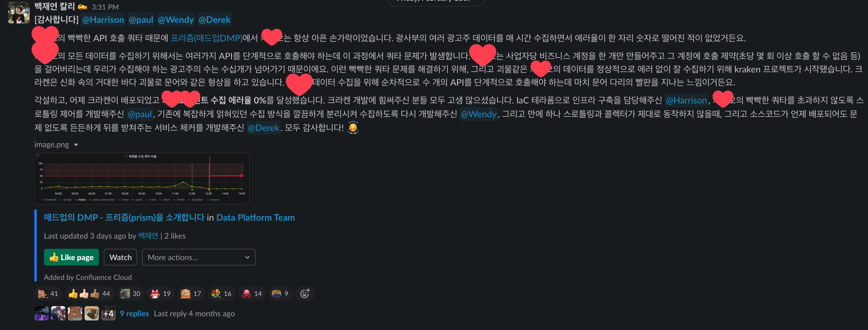Image resolution: width=868 pixels, height=330 pixels.
Task: Click the badge emblem reaction with 9
Action: coord(281,293)
